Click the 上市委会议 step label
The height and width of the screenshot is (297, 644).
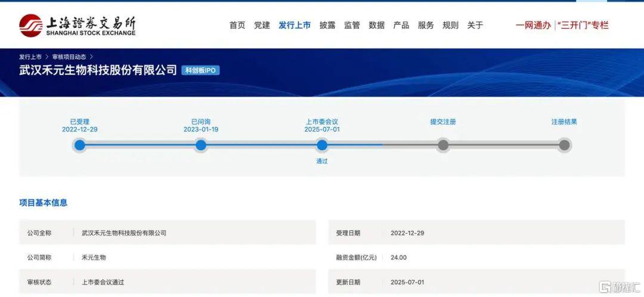point(322,122)
